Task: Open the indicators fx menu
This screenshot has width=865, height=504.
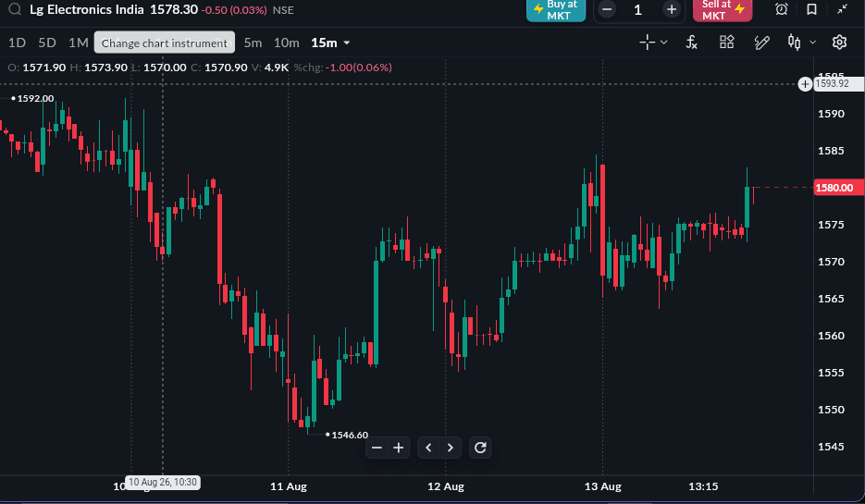Action: tap(691, 42)
